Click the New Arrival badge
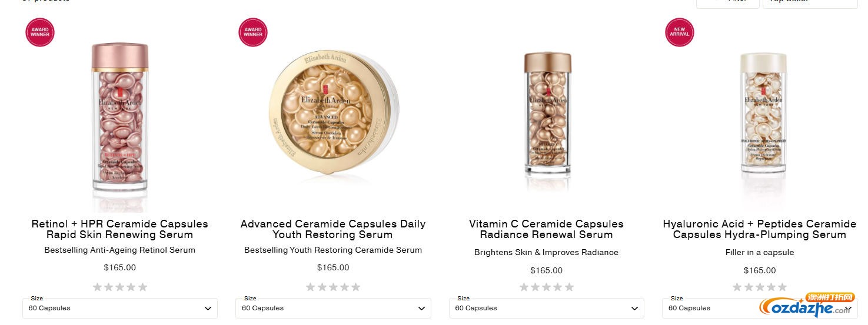 point(680,32)
